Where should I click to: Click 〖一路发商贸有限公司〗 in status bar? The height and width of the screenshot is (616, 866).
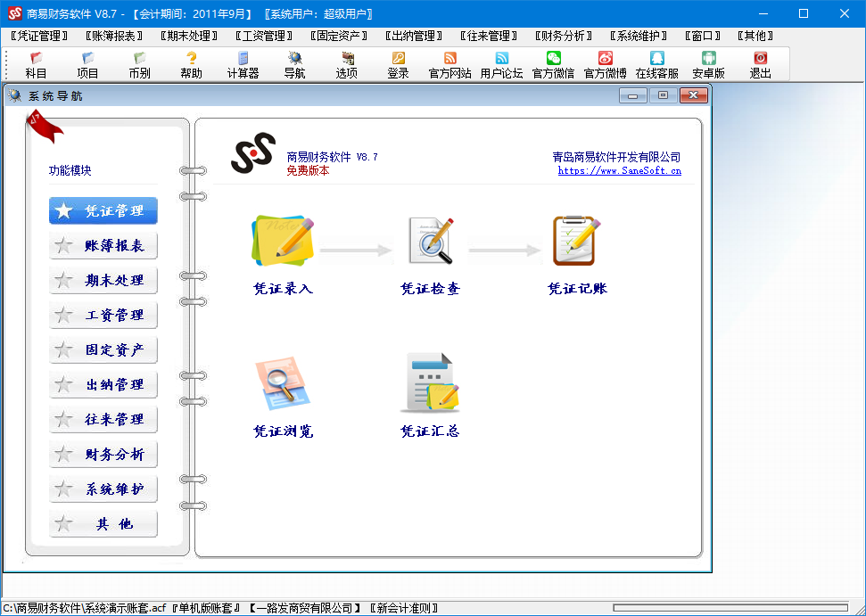tap(304, 608)
